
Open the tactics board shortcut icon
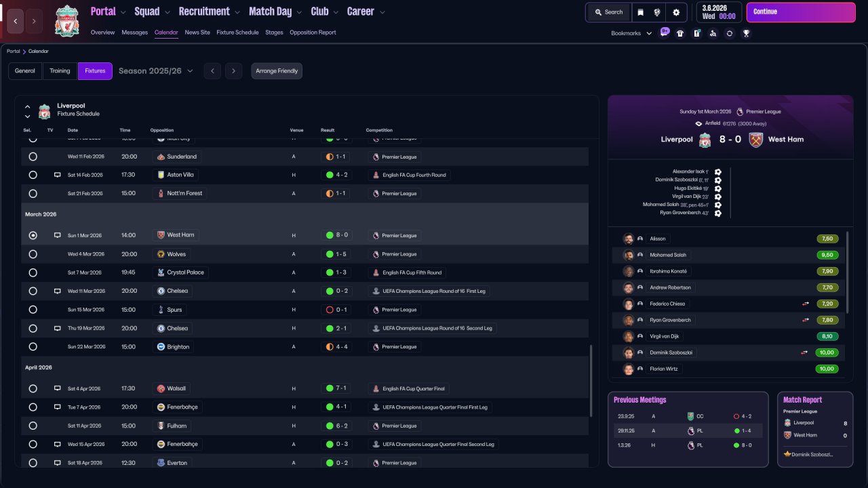pos(696,33)
